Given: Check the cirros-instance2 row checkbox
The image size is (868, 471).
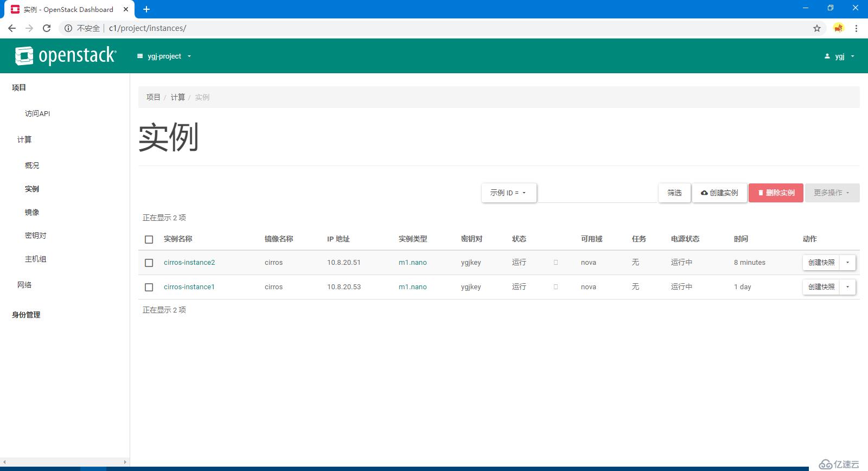Looking at the screenshot, I should pos(149,263).
